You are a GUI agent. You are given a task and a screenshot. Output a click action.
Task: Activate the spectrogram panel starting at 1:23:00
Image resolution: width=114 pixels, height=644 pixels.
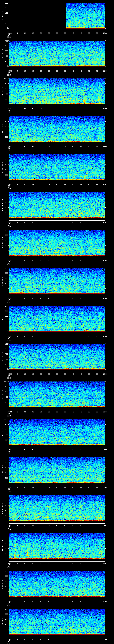click(57, 546)
